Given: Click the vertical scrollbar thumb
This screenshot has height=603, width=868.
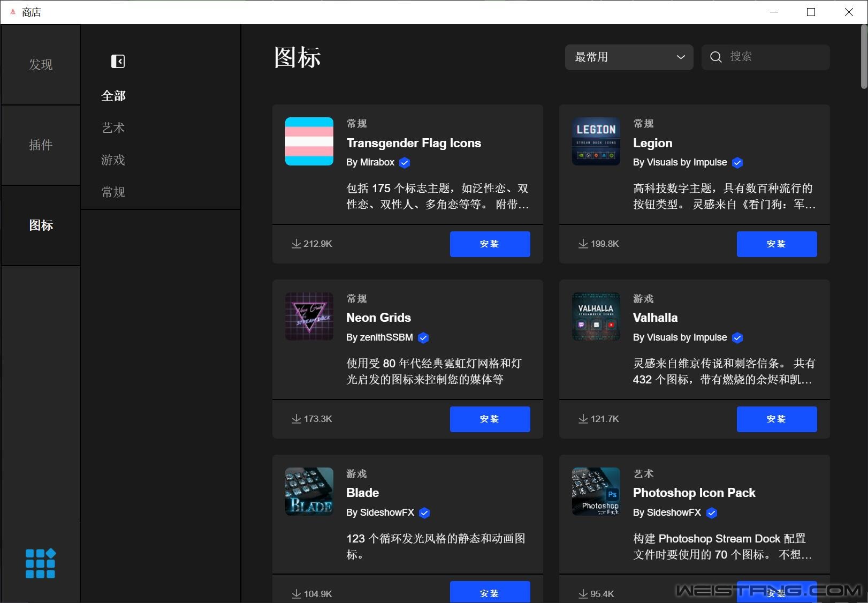Looking at the screenshot, I should (x=864, y=57).
